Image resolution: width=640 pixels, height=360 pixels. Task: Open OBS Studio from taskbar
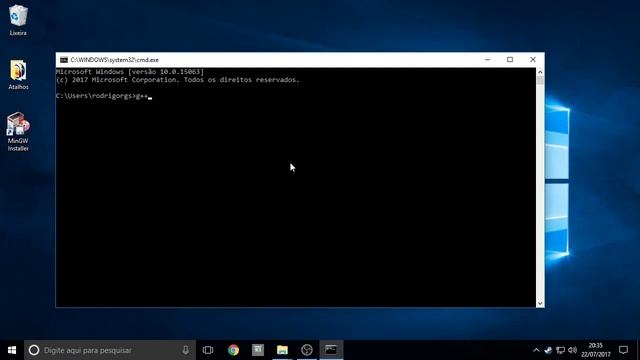tap(307, 350)
